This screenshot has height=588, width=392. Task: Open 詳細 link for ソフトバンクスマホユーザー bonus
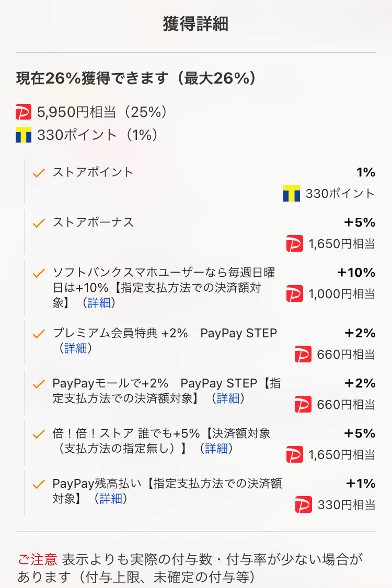[x=99, y=303]
